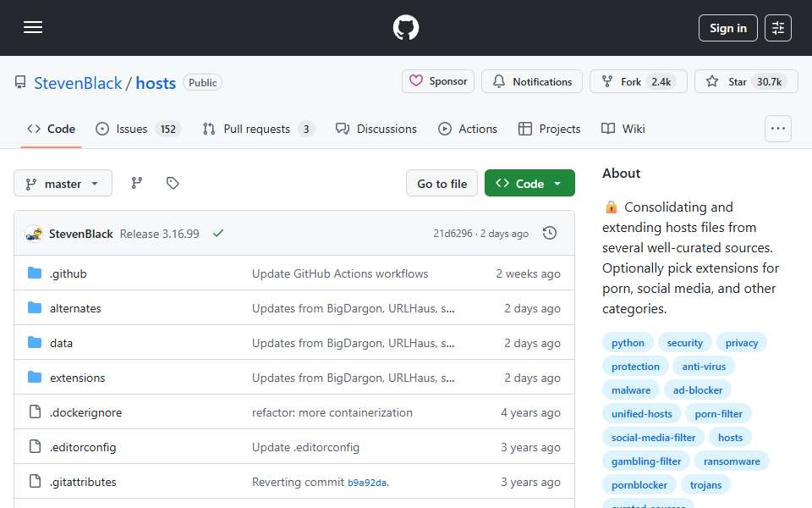Screen dimensions: 812x508
Task: Open the data folder
Action: click(x=61, y=343)
